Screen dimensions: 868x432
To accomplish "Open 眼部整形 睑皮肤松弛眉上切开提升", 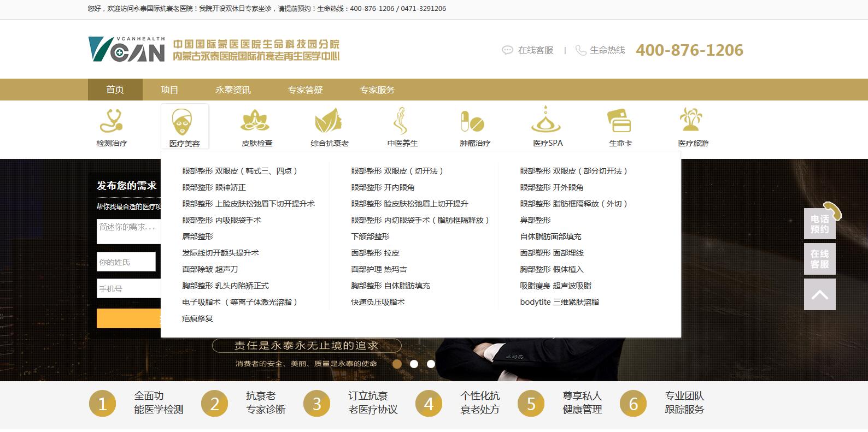I will click(x=409, y=204).
